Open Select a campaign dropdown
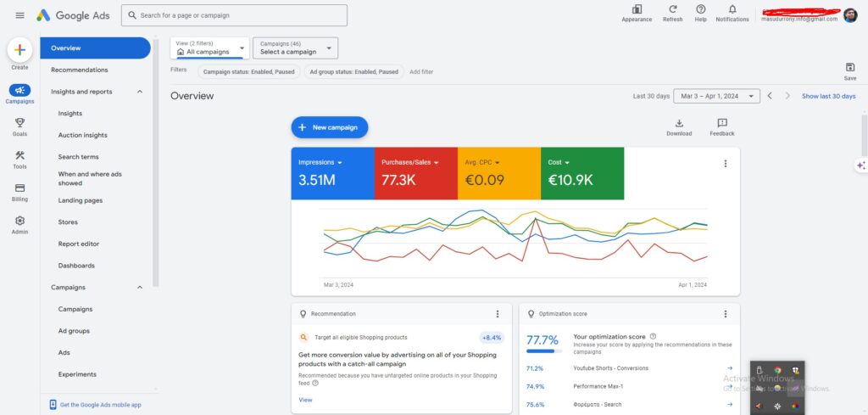868x415 pixels. tap(295, 48)
